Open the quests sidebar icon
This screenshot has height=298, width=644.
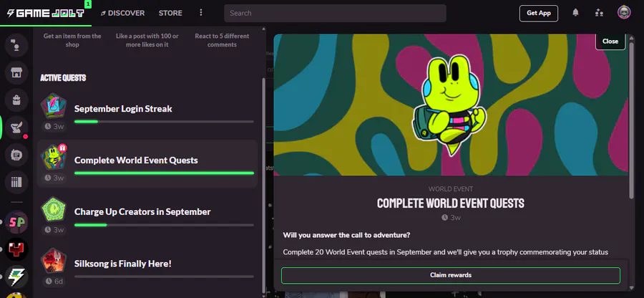16,128
